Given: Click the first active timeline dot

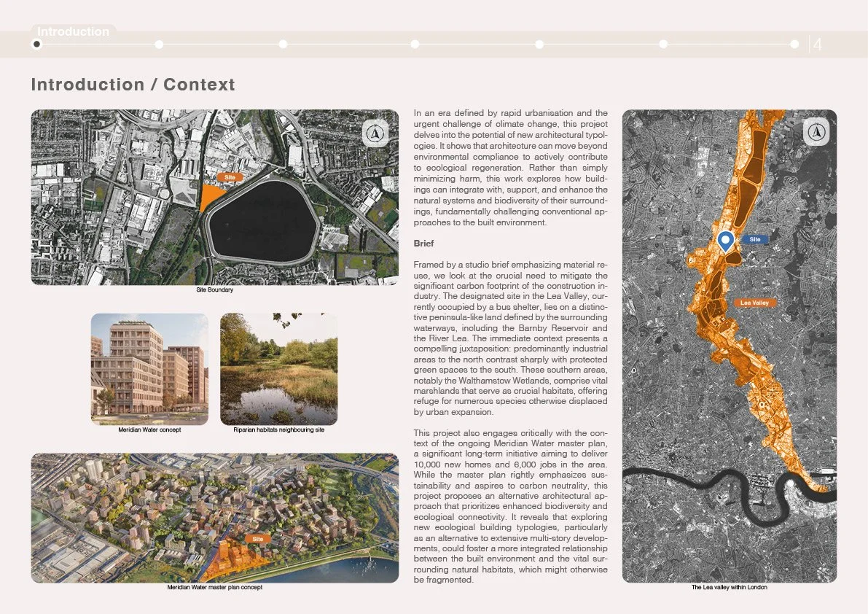Looking at the screenshot, I should point(37,44).
